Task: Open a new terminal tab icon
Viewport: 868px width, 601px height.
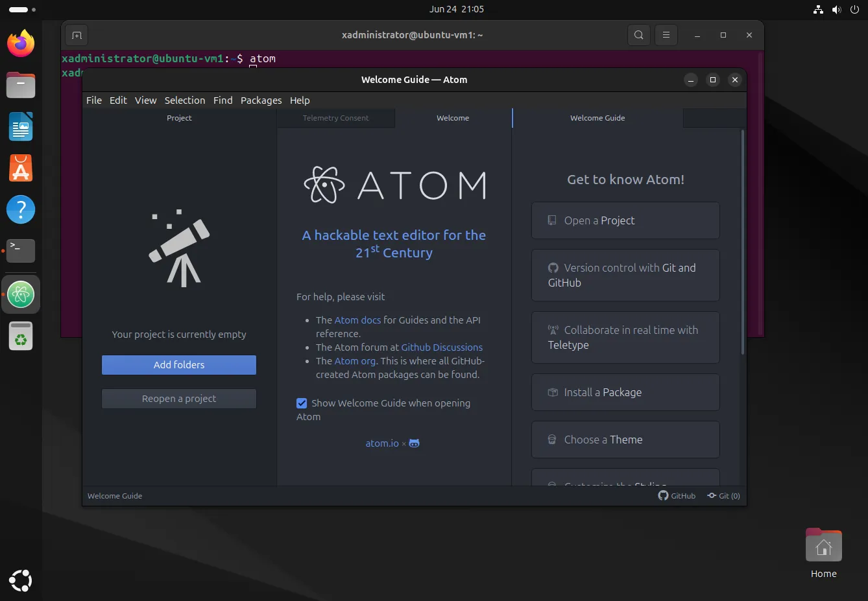Action: tap(77, 35)
